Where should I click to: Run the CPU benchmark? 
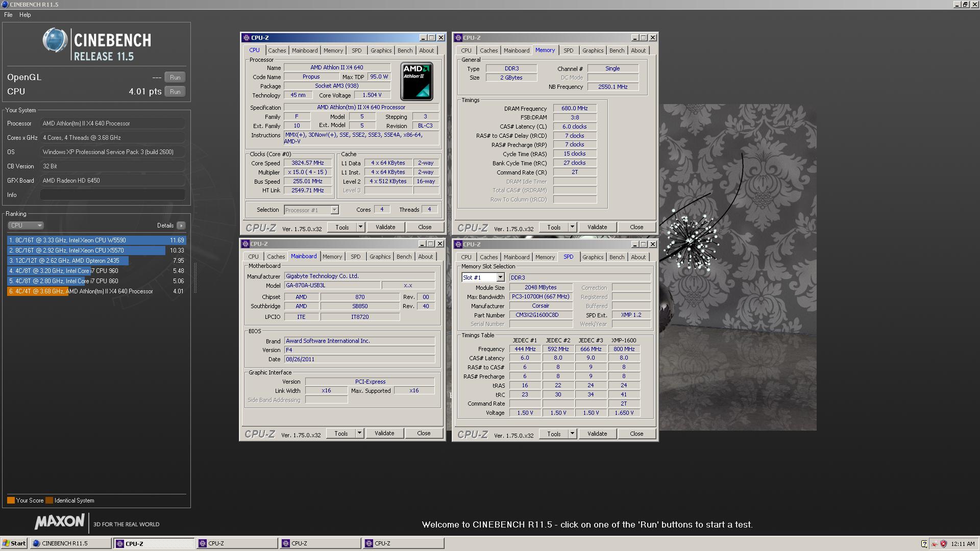(175, 92)
